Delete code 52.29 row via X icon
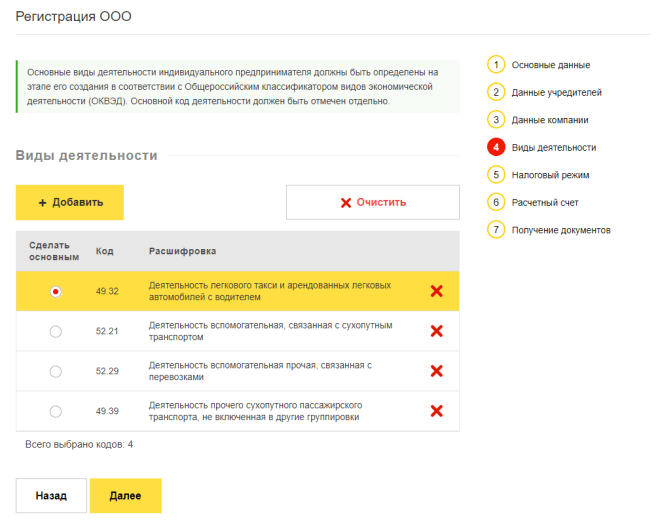 click(x=436, y=371)
